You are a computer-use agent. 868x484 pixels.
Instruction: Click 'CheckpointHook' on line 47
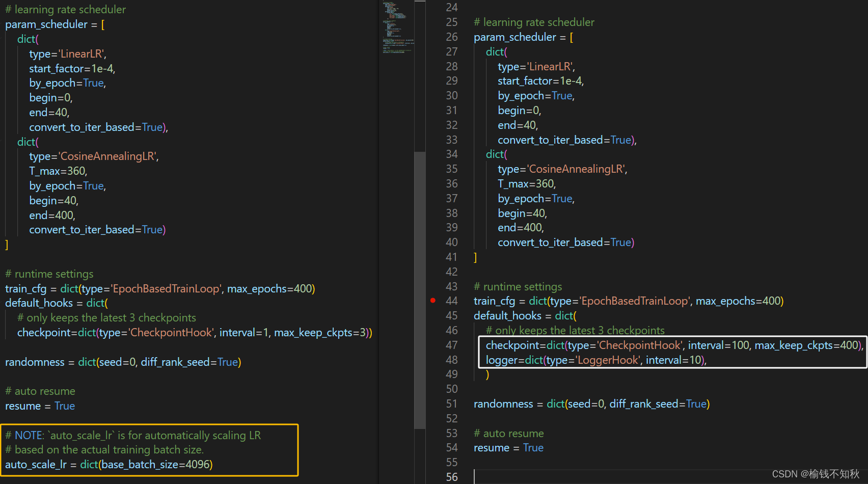[x=640, y=345]
